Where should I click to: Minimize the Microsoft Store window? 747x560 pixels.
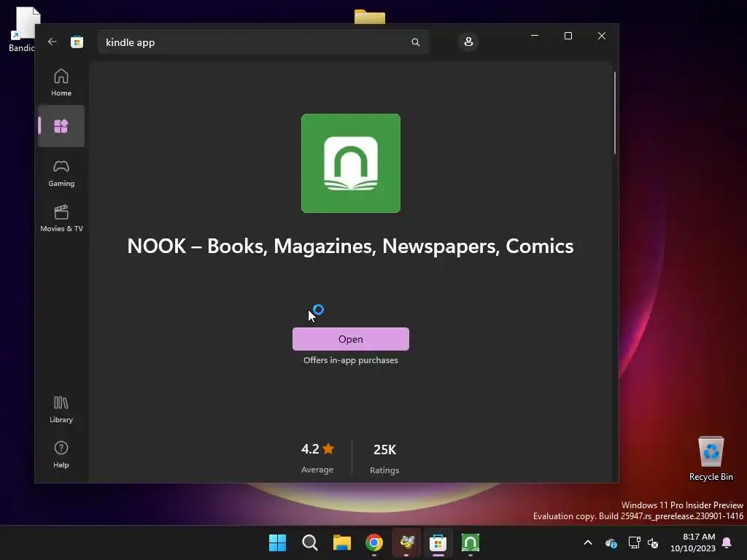535,36
